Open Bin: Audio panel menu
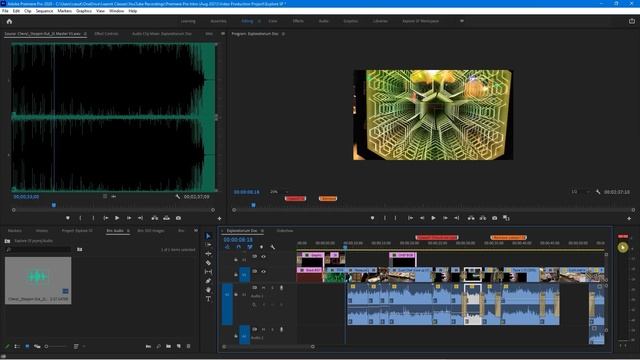This screenshot has width=640, height=360. [128, 231]
